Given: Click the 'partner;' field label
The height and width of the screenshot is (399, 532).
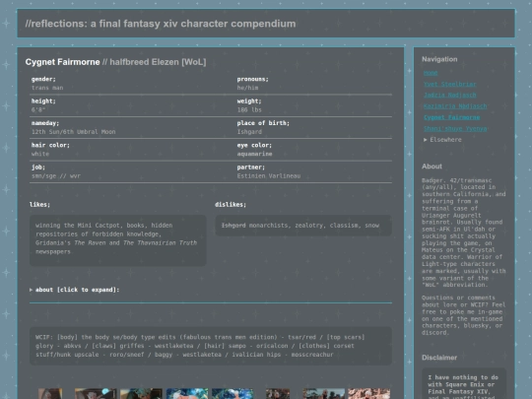Looking at the screenshot, I should (x=251, y=167).
